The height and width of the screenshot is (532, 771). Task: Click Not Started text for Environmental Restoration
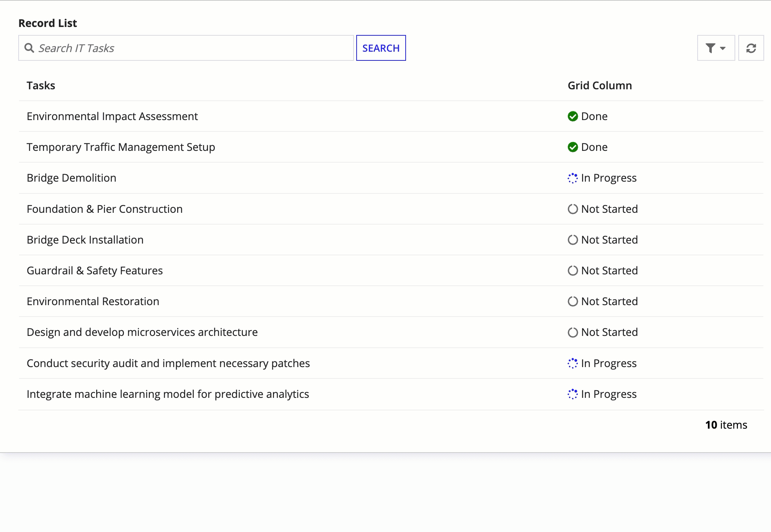pos(609,301)
